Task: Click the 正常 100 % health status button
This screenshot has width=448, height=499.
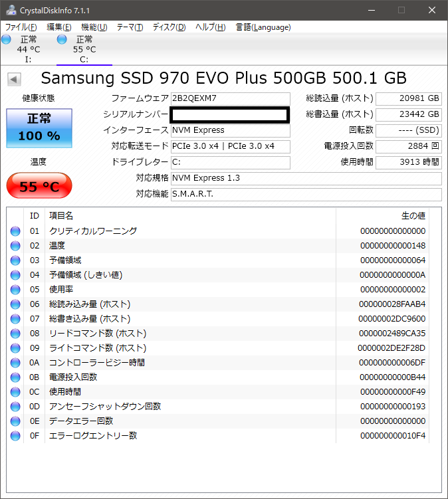Action: pyautogui.click(x=39, y=128)
